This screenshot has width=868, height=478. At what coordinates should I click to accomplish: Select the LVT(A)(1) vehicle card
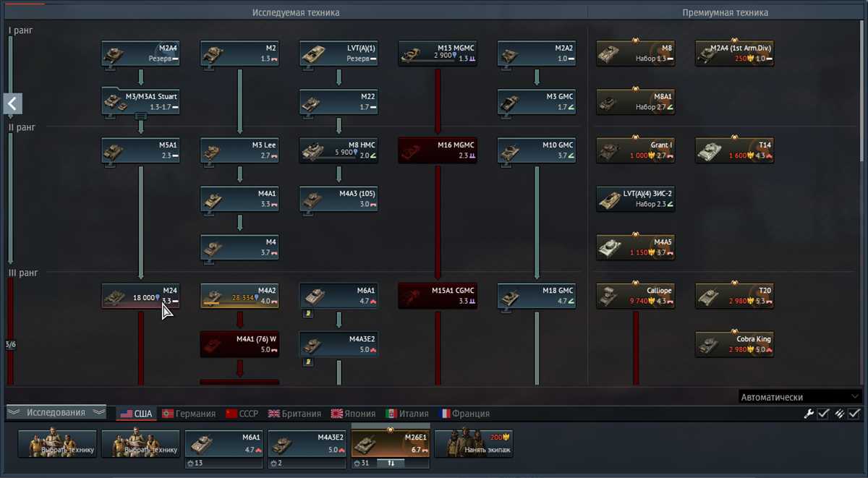point(339,54)
